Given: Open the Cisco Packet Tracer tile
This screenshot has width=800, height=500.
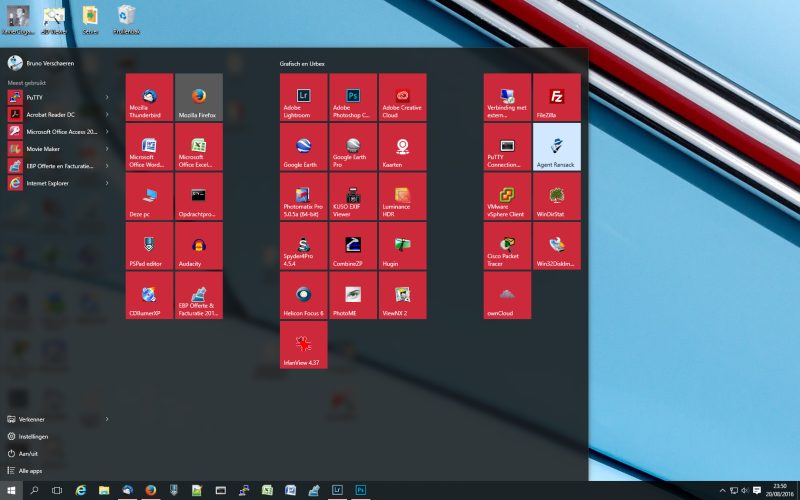Looking at the screenshot, I should point(507,245).
